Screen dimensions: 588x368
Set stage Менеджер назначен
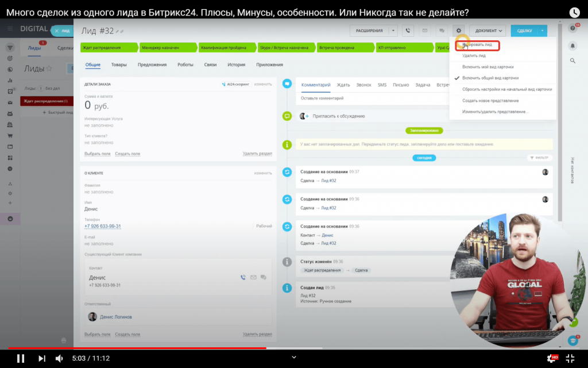(x=168, y=48)
